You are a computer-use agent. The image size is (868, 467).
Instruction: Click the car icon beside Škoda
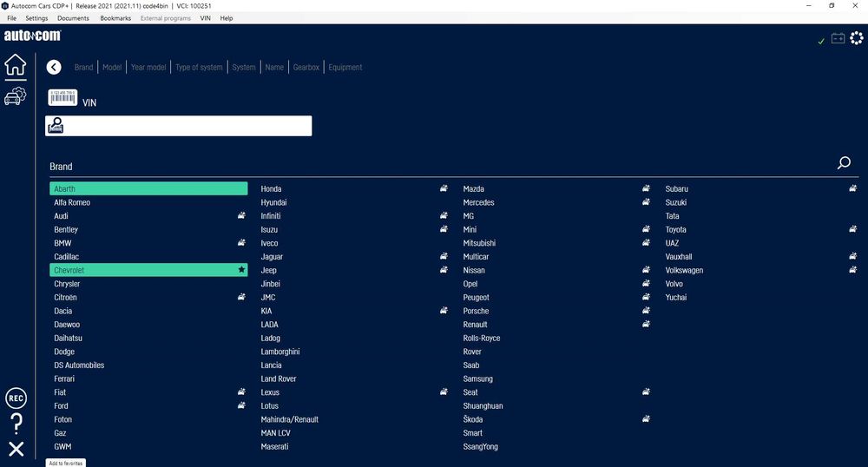[646, 419]
